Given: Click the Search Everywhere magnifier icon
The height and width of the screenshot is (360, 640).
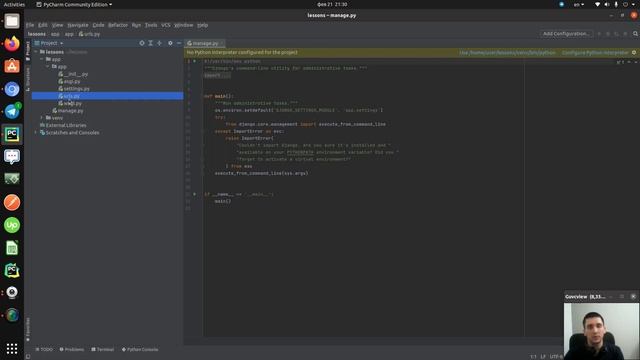Looking at the screenshot, I should pyautogui.click(x=635, y=33).
